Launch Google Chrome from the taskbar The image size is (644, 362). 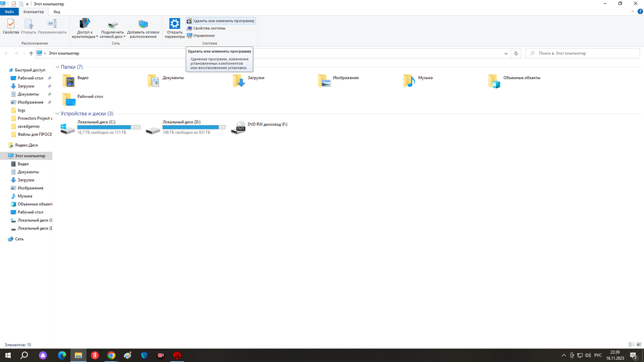111,356
